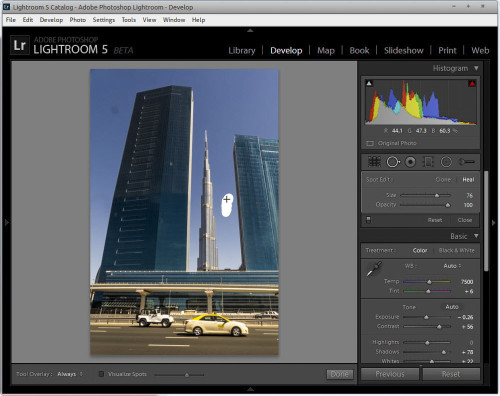Switch to the Slideshow module
The image size is (500, 396).
tap(404, 50)
